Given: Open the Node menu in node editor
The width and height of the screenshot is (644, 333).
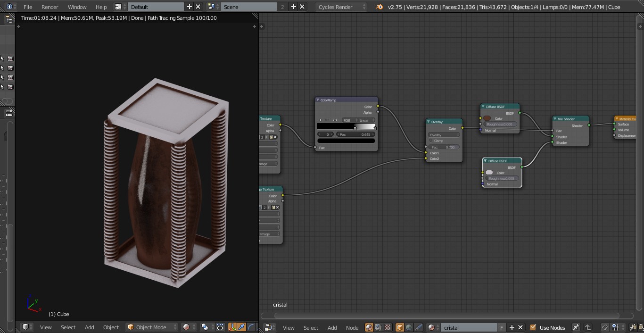Looking at the screenshot, I should [x=352, y=327].
